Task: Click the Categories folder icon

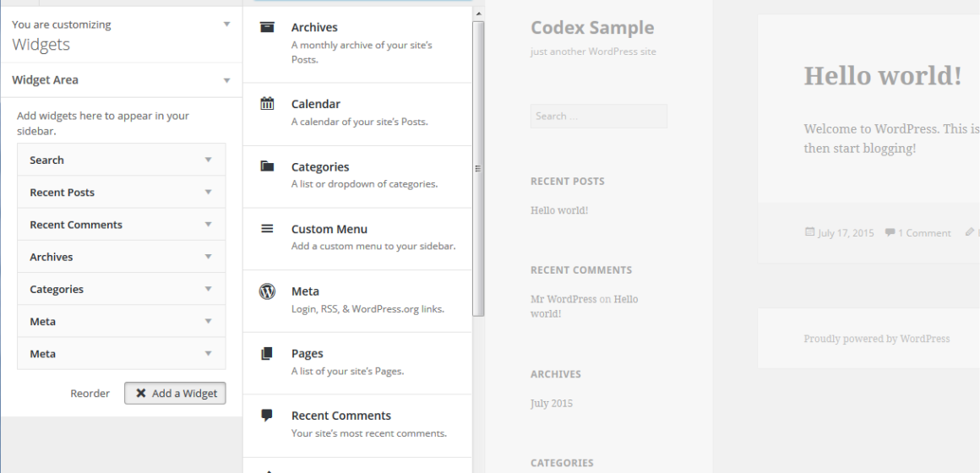Action: pos(268,166)
